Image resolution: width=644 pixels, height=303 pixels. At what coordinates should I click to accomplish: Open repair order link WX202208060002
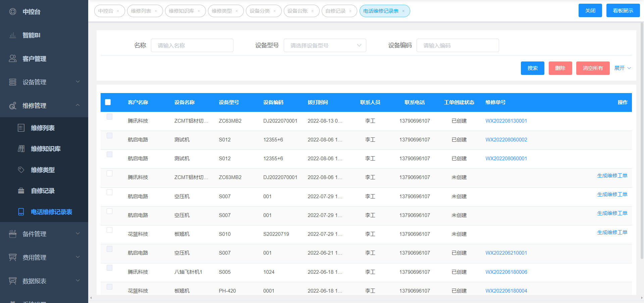pos(506,140)
